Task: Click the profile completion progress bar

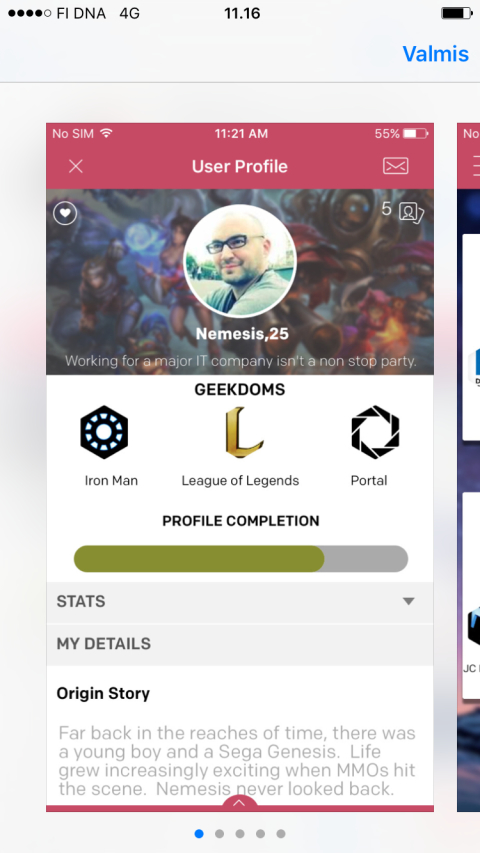Action: (241, 559)
